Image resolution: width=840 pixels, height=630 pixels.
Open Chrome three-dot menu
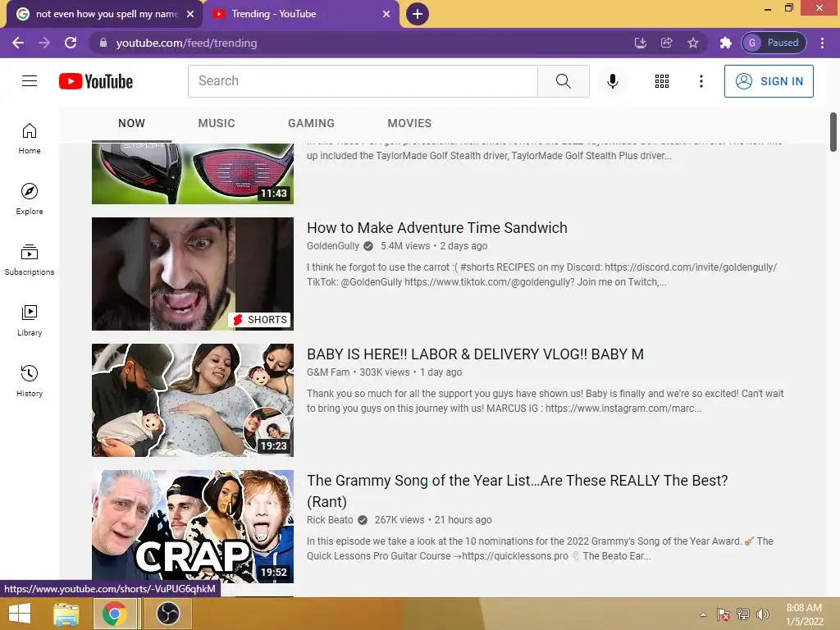click(822, 43)
